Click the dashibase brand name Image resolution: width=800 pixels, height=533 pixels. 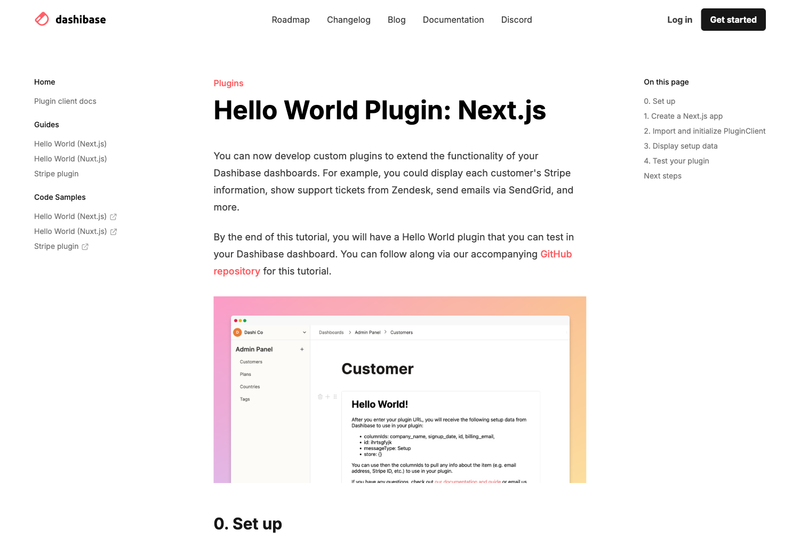81,19
